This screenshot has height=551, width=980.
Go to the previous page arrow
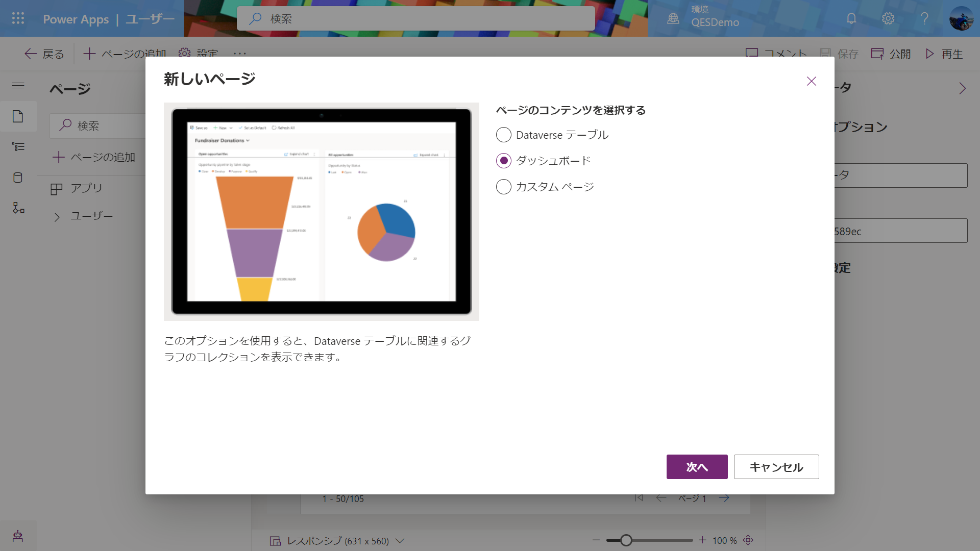point(661,498)
